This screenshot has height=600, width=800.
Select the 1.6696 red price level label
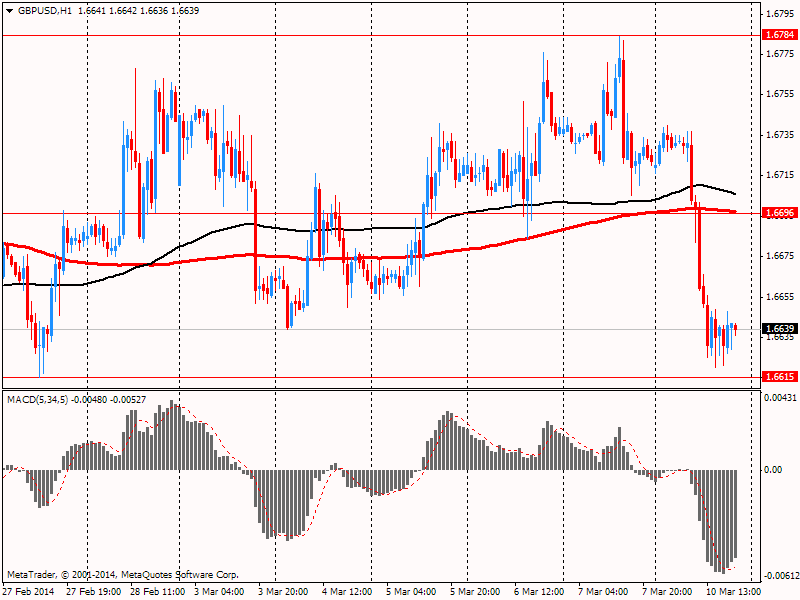pos(779,213)
